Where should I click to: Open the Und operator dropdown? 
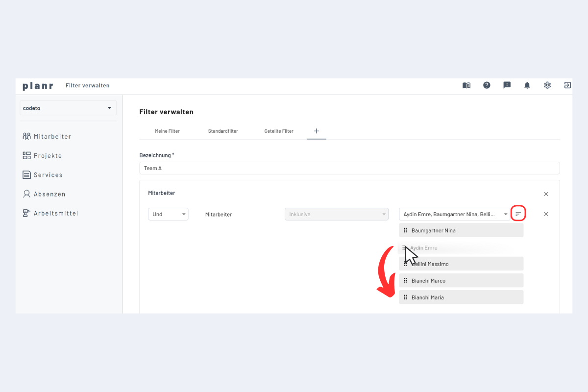click(x=168, y=214)
